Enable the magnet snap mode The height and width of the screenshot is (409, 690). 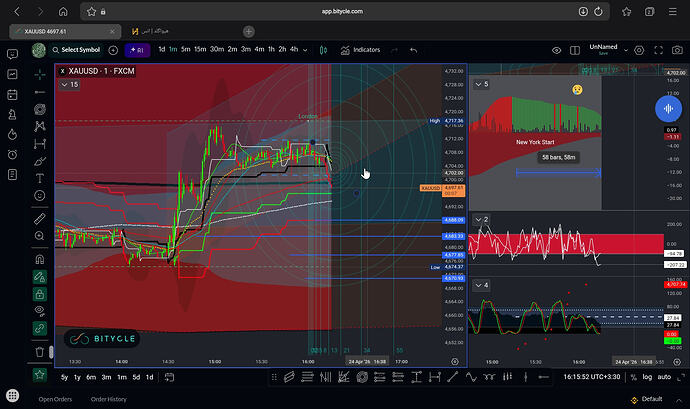tap(40, 259)
